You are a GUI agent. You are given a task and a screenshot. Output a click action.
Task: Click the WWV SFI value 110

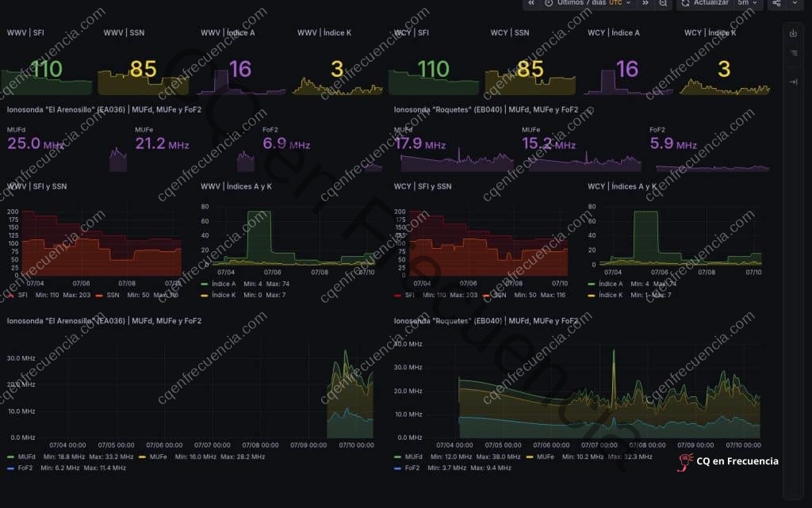point(47,69)
